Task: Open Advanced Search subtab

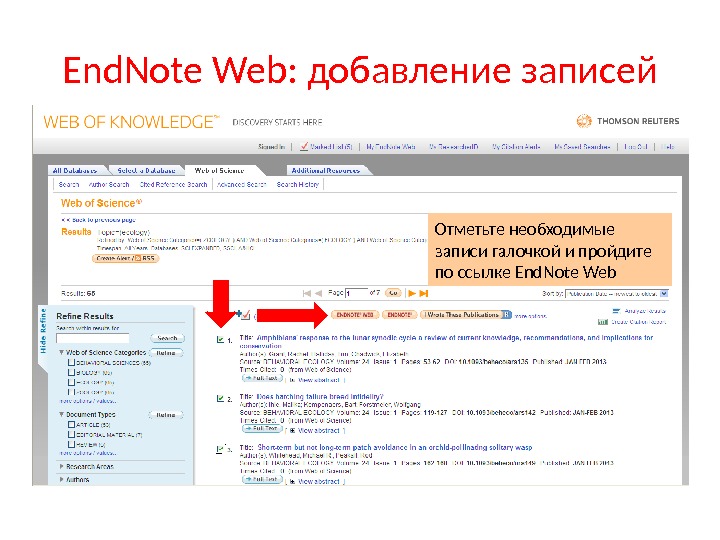Action: click(x=242, y=185)
